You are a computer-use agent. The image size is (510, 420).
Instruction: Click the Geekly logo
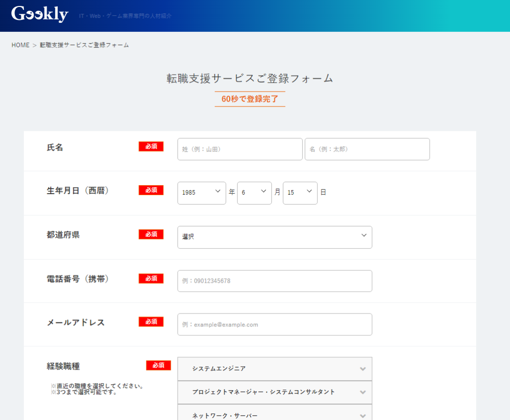point(40,14)
